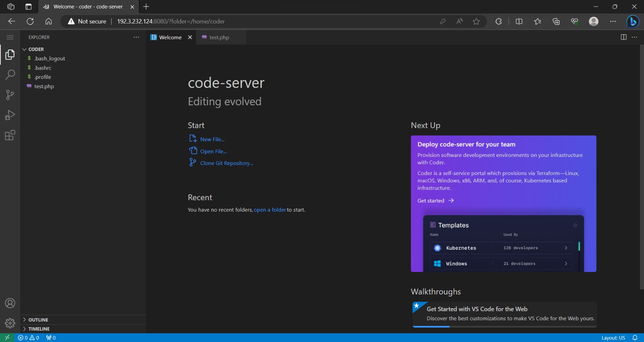The height and width of the screenshot is (342, 644).
Task: Open browser essentials heart icon
Action: click(x=575, y=21)
